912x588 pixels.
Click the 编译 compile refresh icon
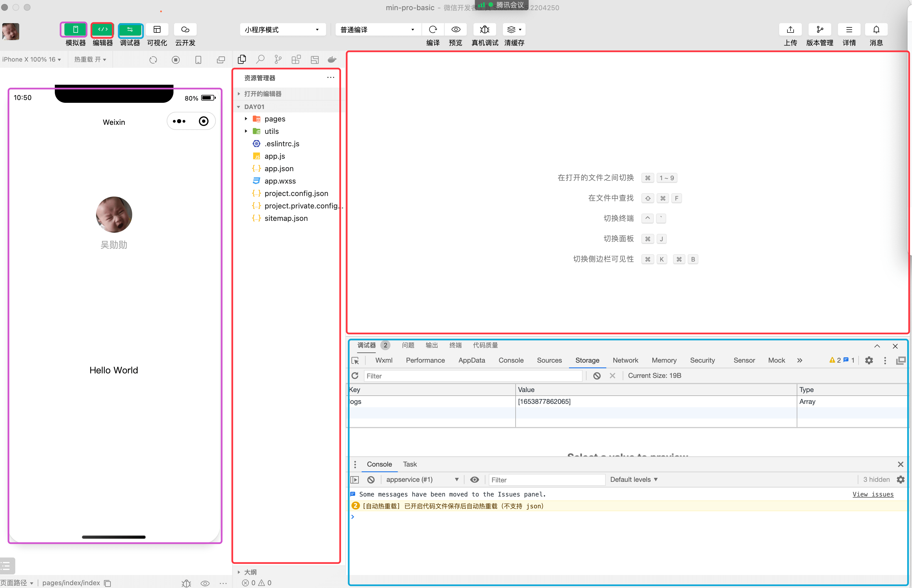433,30
